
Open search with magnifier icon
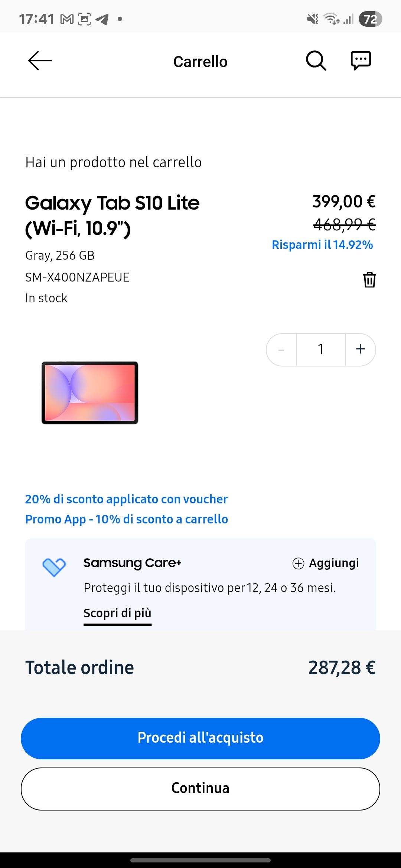coord(316,60)
